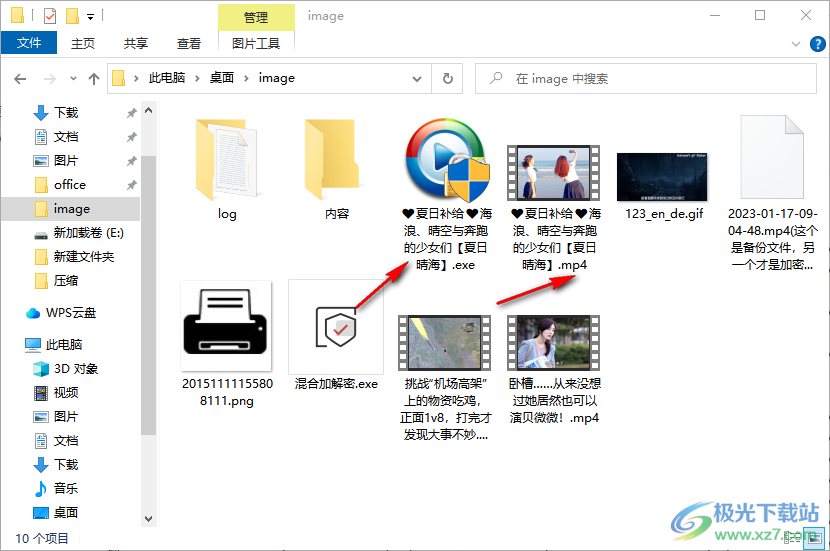Screen dimensions: 830x551
Task: Expand the chevron after 桌面 breadcrumb
Action: (x=246, y=78)
